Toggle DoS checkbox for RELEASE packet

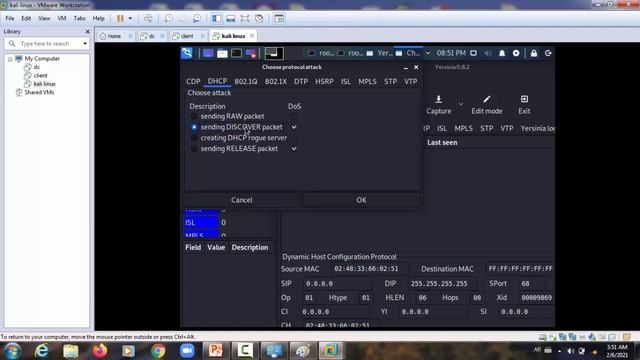[294, 149]
